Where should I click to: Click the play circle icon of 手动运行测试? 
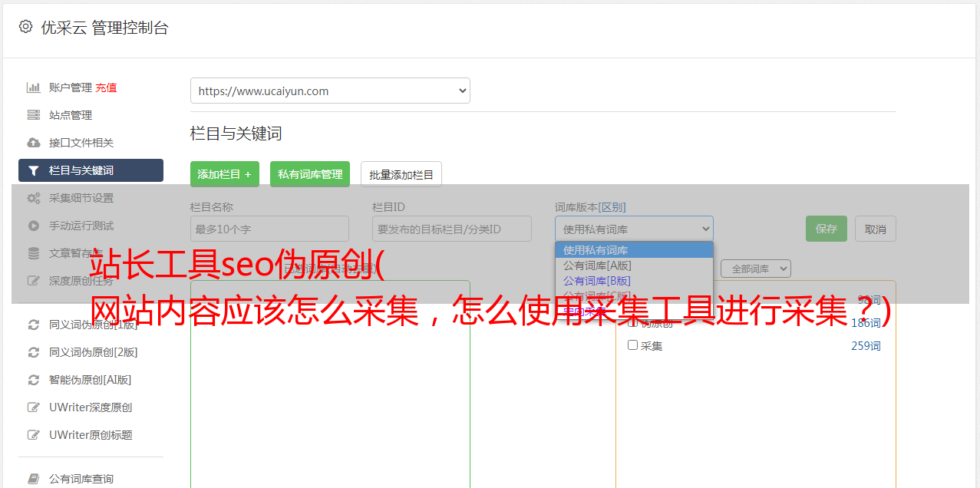click(x=34, y=226)
